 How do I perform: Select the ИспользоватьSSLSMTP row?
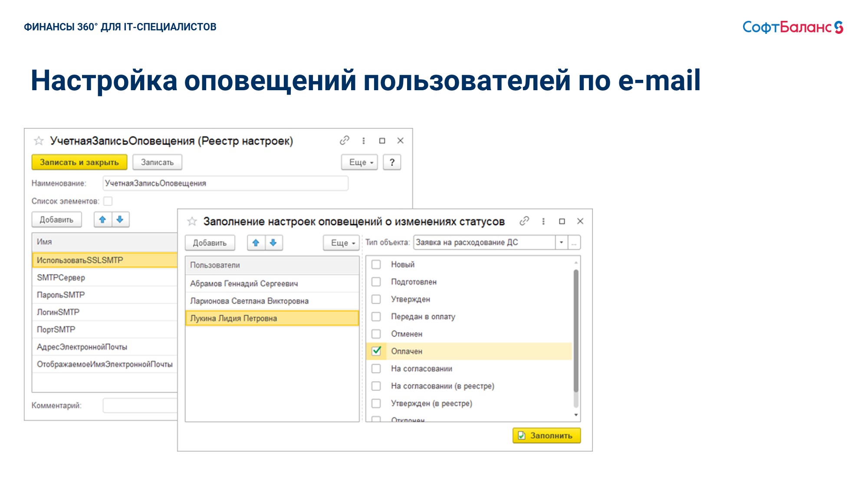[x=105, y=260]
